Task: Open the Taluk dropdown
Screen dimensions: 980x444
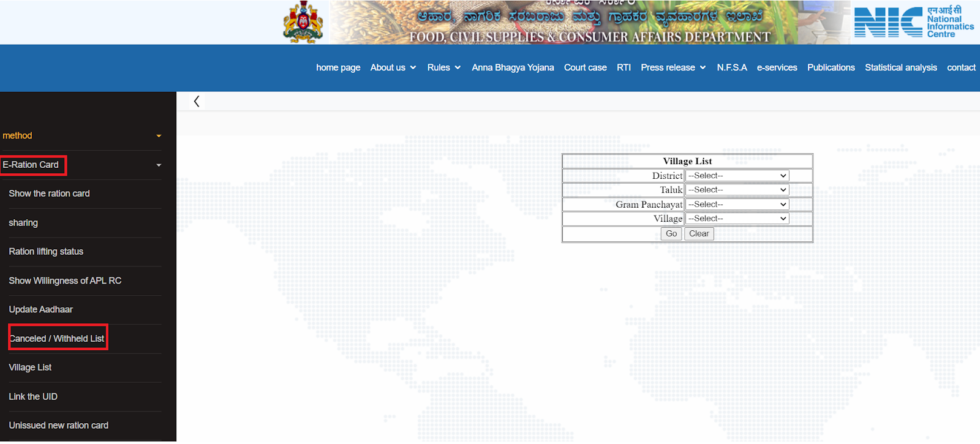Action: (x=737, y=190)
